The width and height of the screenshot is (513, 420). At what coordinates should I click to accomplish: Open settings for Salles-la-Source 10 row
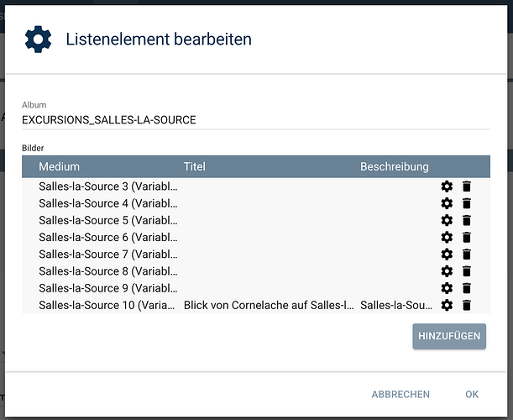click(447, 305)
